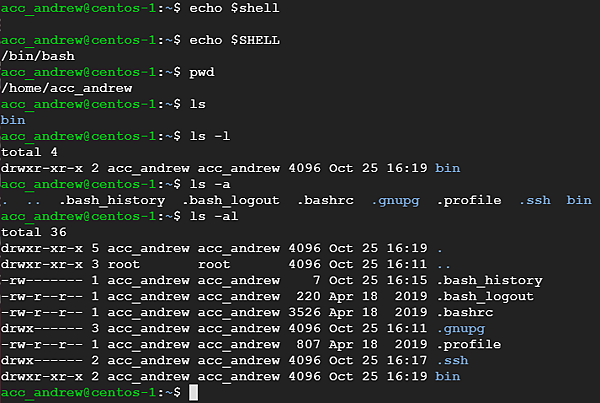The height and width of the screenshot is (403, 600).
Task: Click .ssh in the "ls -a" output row
Action: click(x=535, y=200)
